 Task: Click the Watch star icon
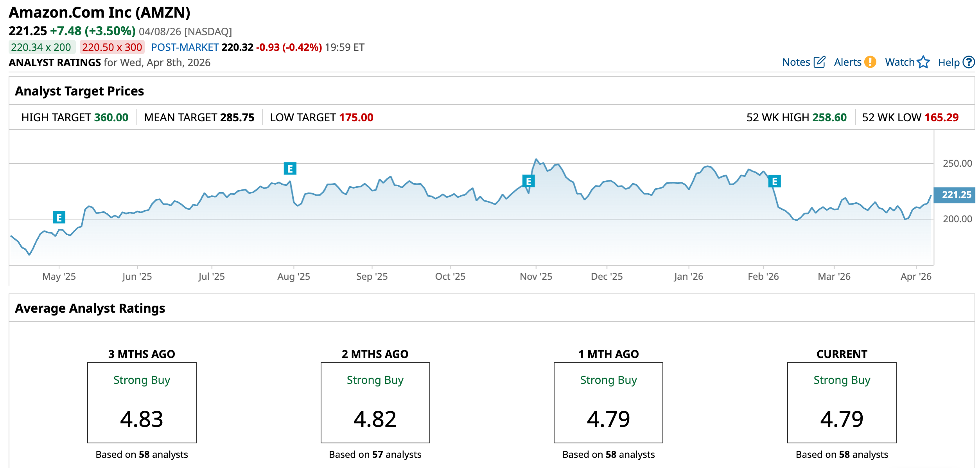[923, 62]
